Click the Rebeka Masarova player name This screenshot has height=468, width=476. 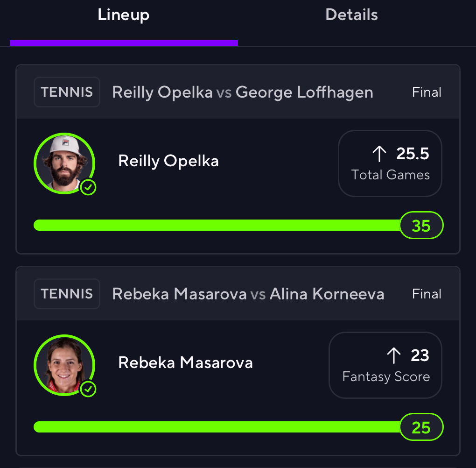pos(185,362)
